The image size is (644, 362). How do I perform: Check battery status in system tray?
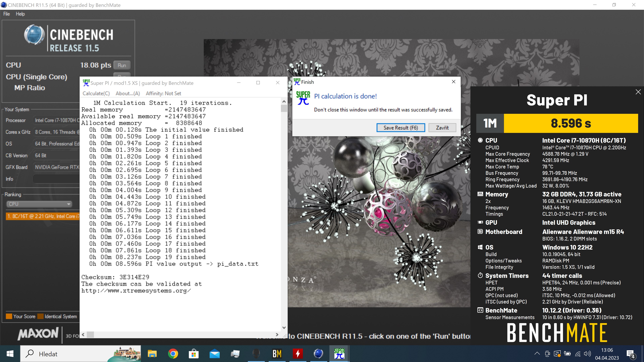pos(567,353)
